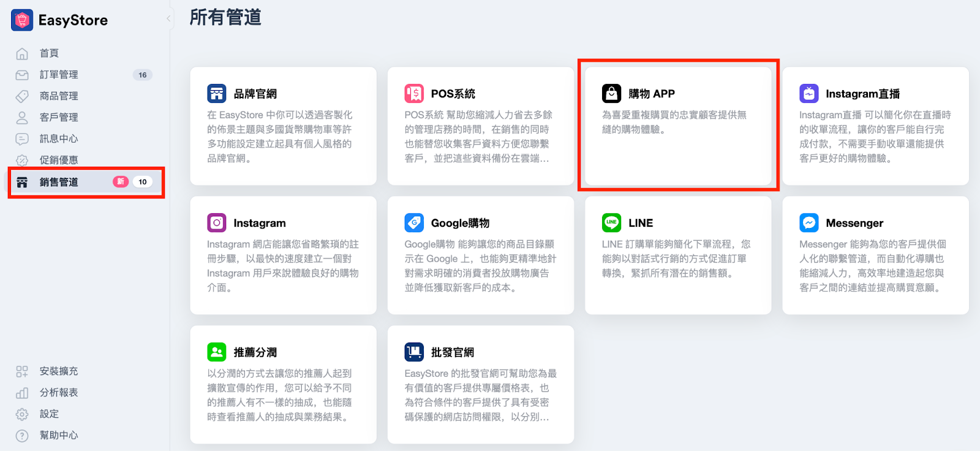Click the 所有管道 page heading
980x451 pixels.
pos(225,17)
